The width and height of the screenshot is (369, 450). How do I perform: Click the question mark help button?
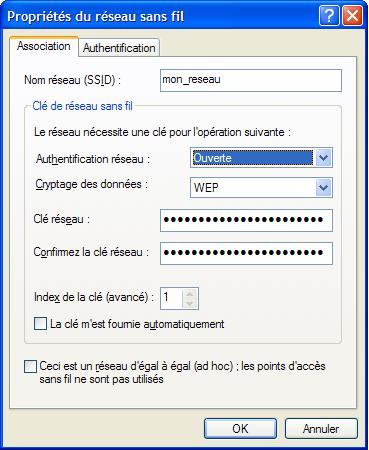[329, 16]
